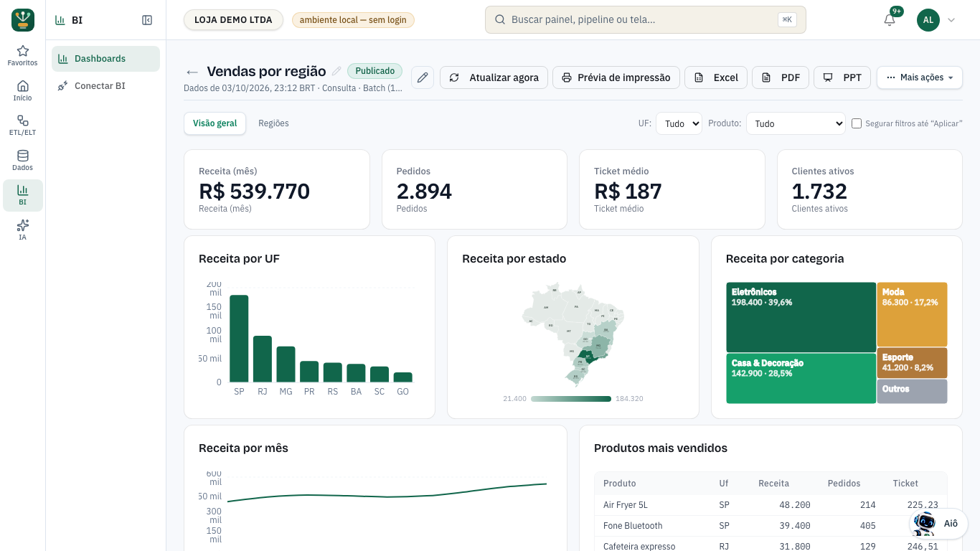Open Favoritos in the sidebar
980x551 pixels.
click(x=23, y=55)
